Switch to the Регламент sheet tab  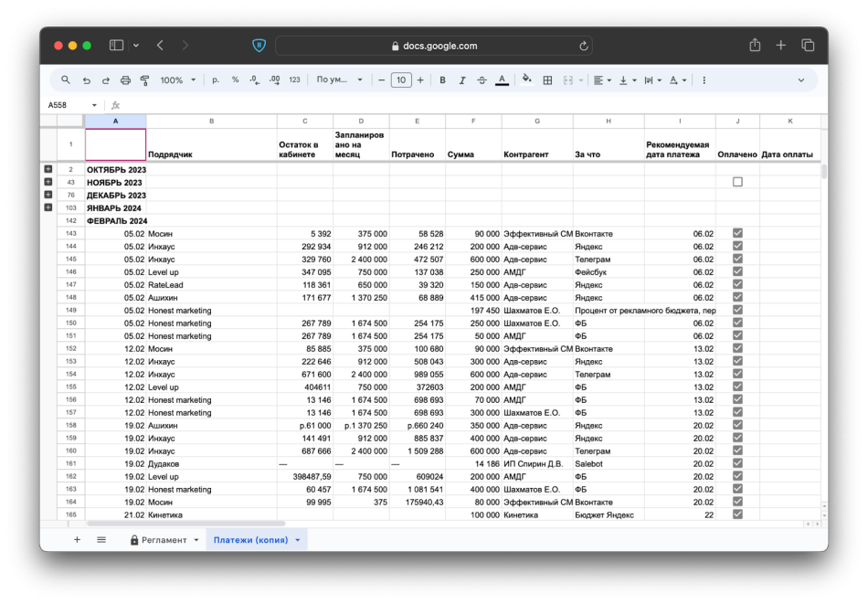(x=164, y=540)
